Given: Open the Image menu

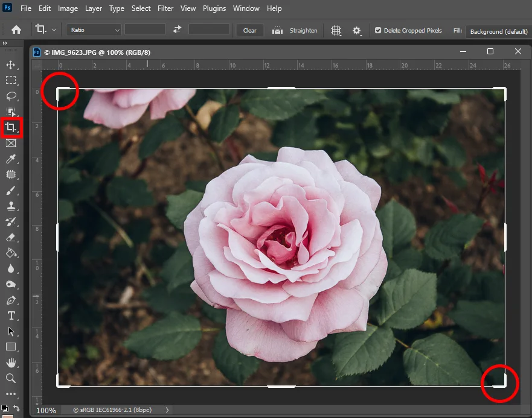Looking at the screenshot, I should (x=68, y=8).
